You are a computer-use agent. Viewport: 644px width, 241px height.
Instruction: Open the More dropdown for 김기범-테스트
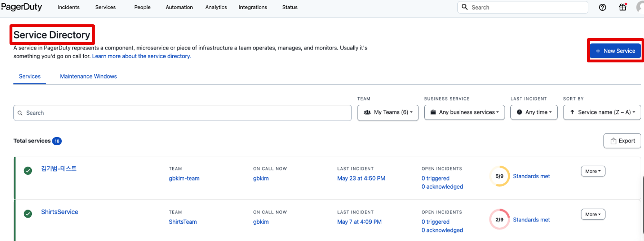pos(593,171)
